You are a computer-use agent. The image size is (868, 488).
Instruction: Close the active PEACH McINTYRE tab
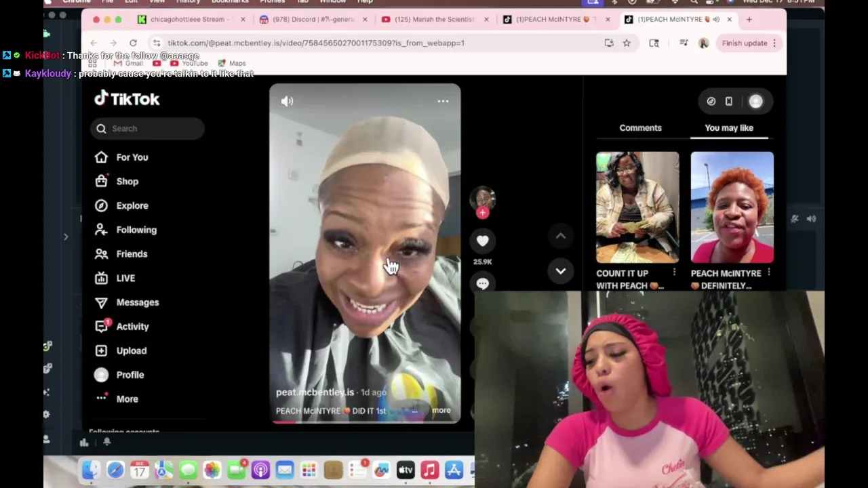tap(729, 20)
